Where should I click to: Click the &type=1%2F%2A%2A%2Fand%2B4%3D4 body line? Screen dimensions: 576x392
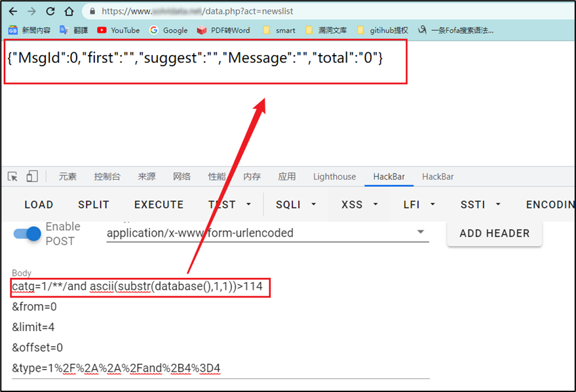coord(116,368)
